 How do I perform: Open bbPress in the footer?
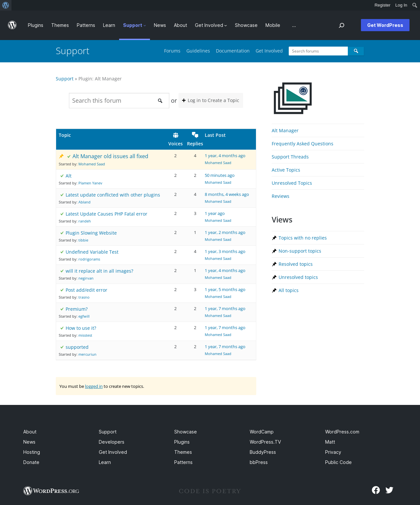pyautogui.click(x=259, y=462)
